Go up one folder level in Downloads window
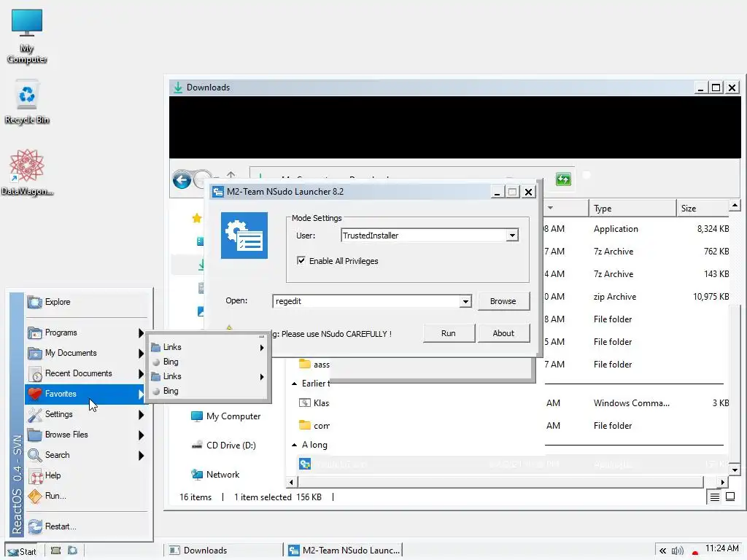Viewport: 747px width, 560px height. pyautogui.click(x=231, y=175)
